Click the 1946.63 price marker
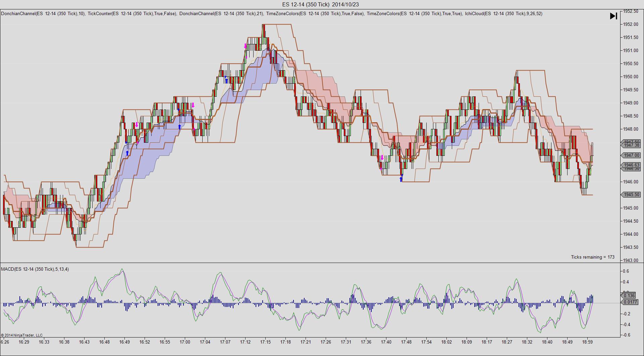 tap(631, 165)
